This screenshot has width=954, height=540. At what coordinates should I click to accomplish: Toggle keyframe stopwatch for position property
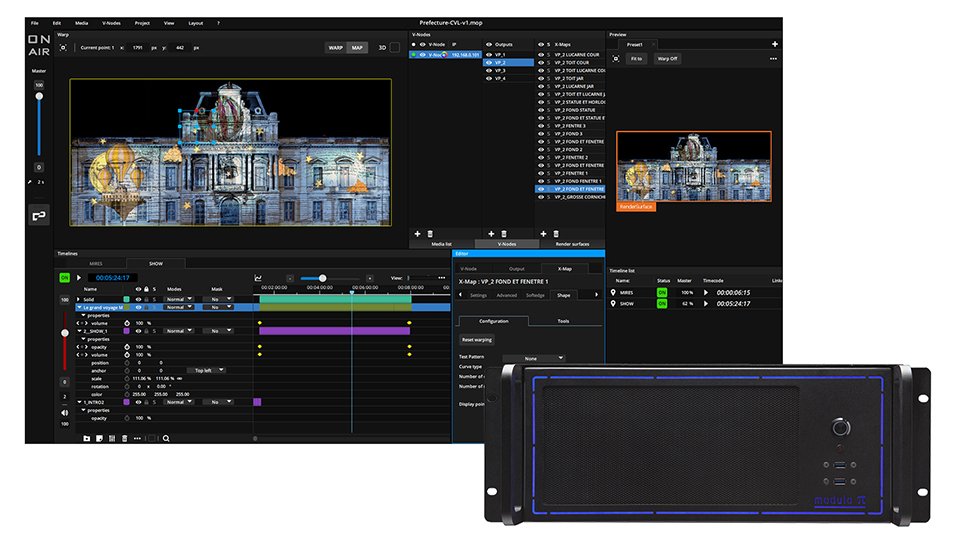[x=127, y=362]
